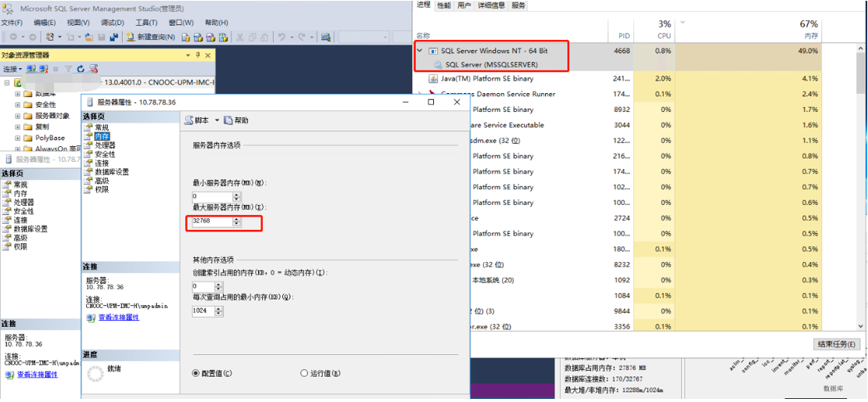
Task: Click the Undo icon in SSMS toolbar
Action: tap(282, 37)
